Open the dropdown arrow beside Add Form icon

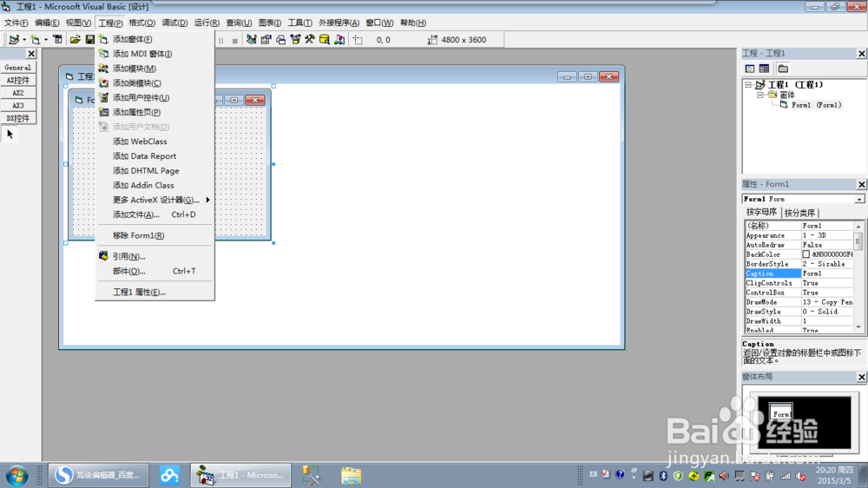(x=46, y=40)
